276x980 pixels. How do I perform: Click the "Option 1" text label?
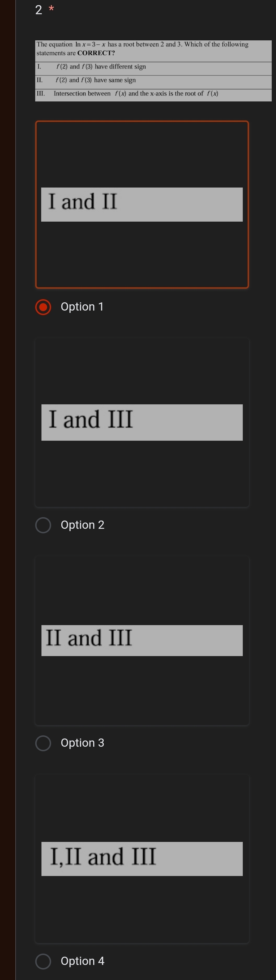pyautogui.click(x=82, y=307)
